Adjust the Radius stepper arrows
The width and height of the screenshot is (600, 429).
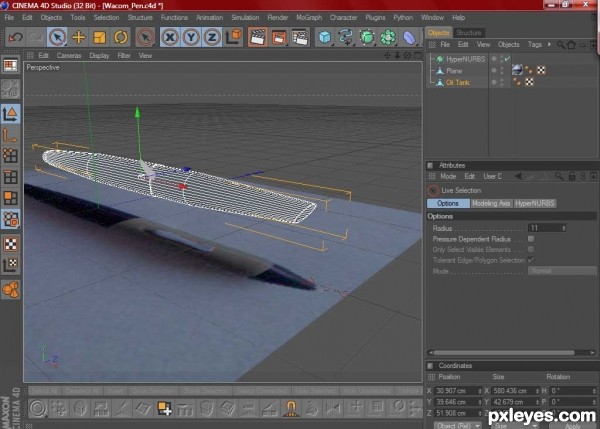click(564, 228)
